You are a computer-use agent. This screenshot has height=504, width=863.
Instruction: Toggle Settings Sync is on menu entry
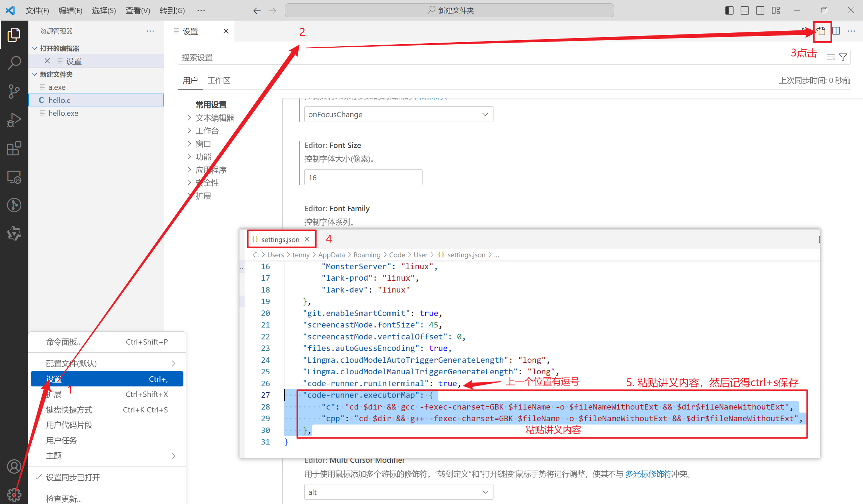tap(73, 477)
